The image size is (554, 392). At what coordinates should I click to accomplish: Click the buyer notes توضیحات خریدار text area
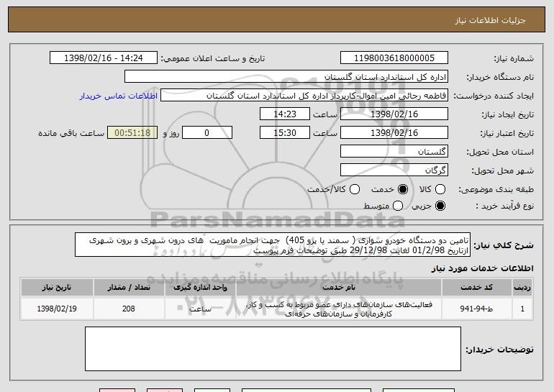273,349
